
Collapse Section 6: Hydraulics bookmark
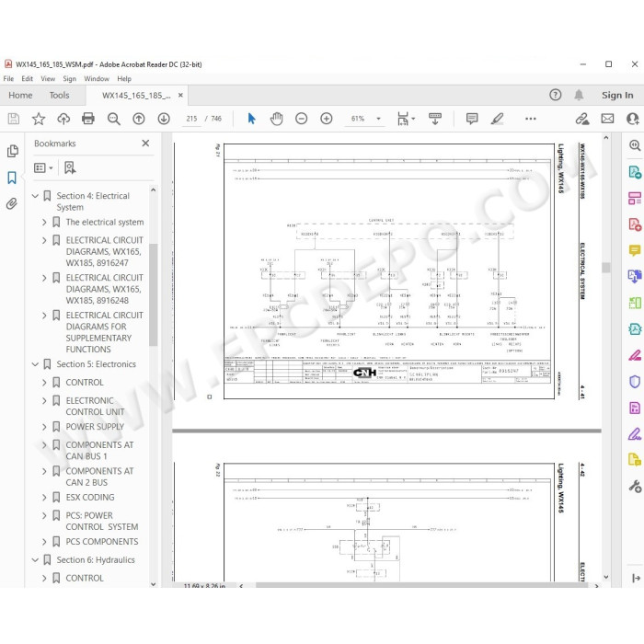coord(35,559)
